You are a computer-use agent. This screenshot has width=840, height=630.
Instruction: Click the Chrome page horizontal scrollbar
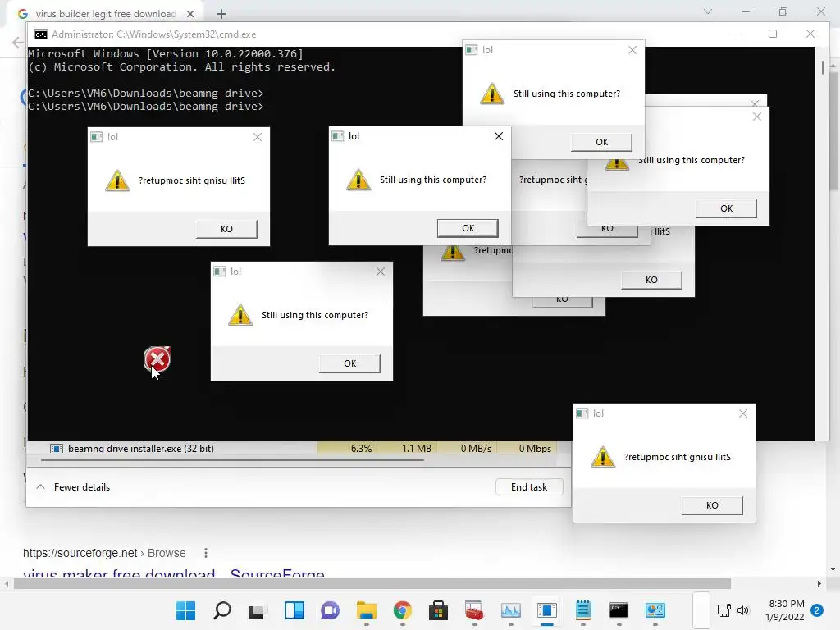372,583
